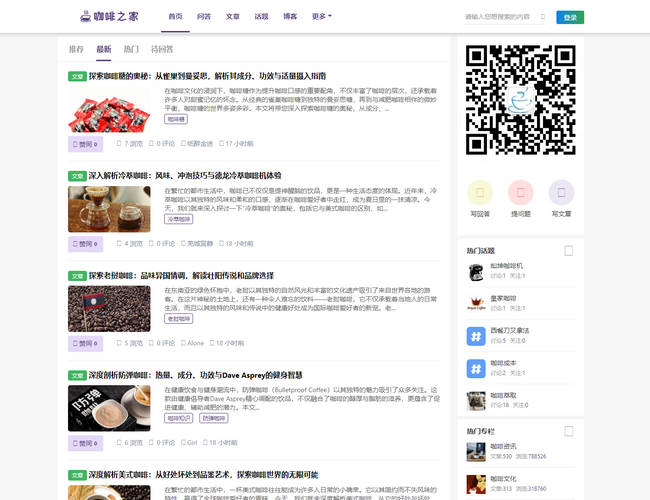The image size is (650, 500).
Task: Expand the 更多 dropdown in navigation
Action: [x=322, y=17]
